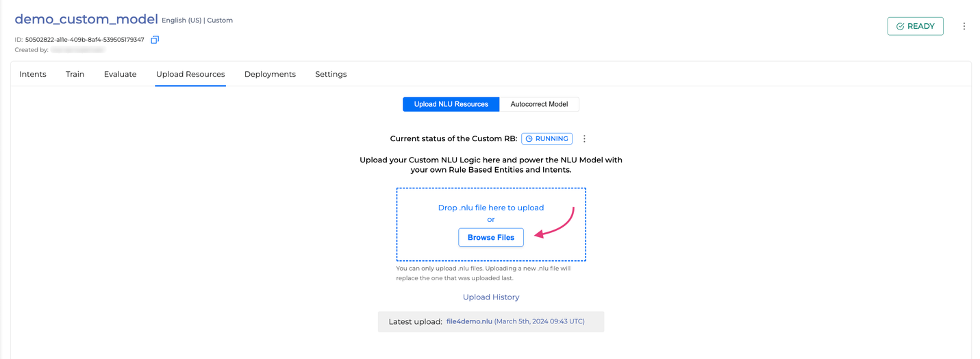Viewport: 980px width, 359px height.
Task: Switch to the Autocorrect Model option
Action: (x=539, y=104)
